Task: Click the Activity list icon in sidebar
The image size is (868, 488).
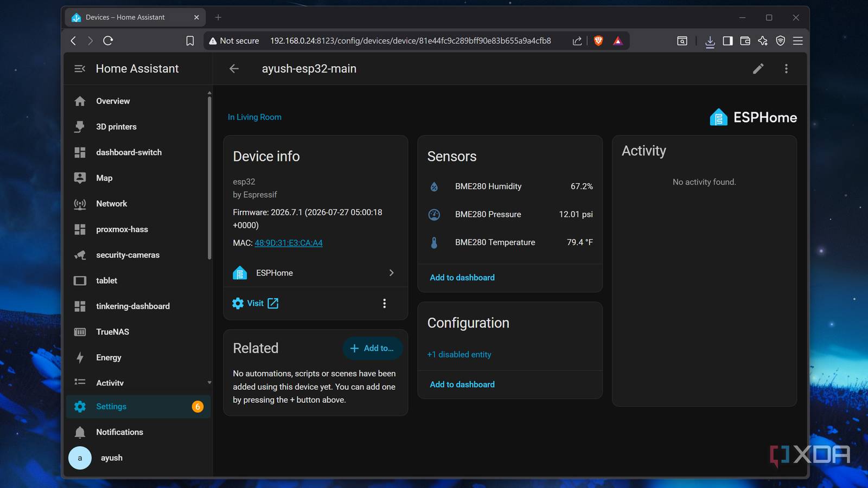Action: click(x=80, y=382)
